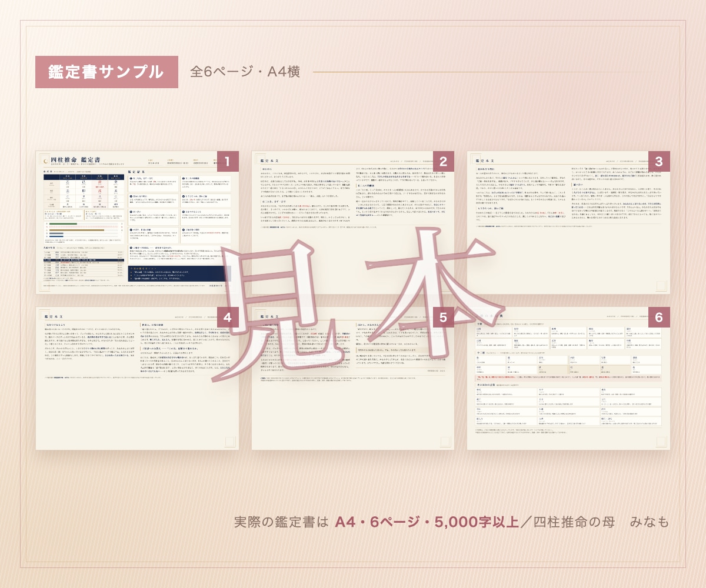Open the page 4 sample sheet thumbnail
706x588 pixels.
pyautogui.click(x=137, y=379)
